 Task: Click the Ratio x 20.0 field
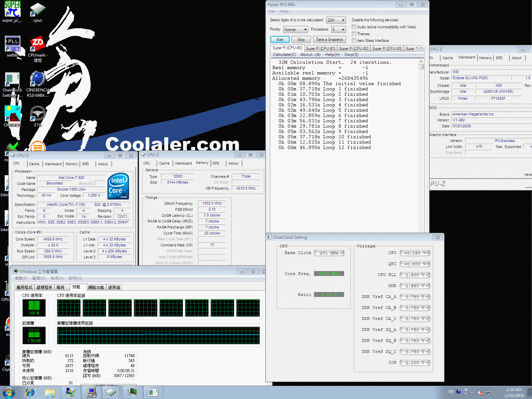pos(329,295)
